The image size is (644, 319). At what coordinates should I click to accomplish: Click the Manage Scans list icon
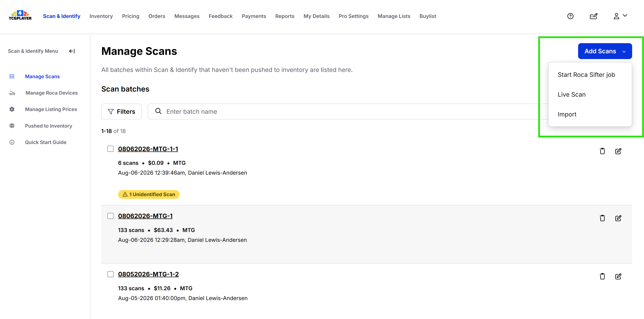point(12,76)
